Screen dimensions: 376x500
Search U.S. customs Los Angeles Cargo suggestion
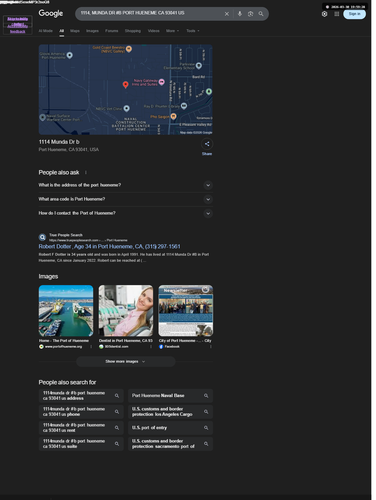(170, 412)
